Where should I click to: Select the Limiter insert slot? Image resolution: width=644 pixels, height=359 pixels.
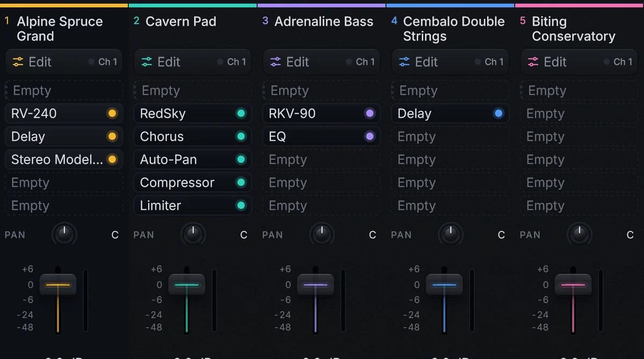(x=193, y=206)
